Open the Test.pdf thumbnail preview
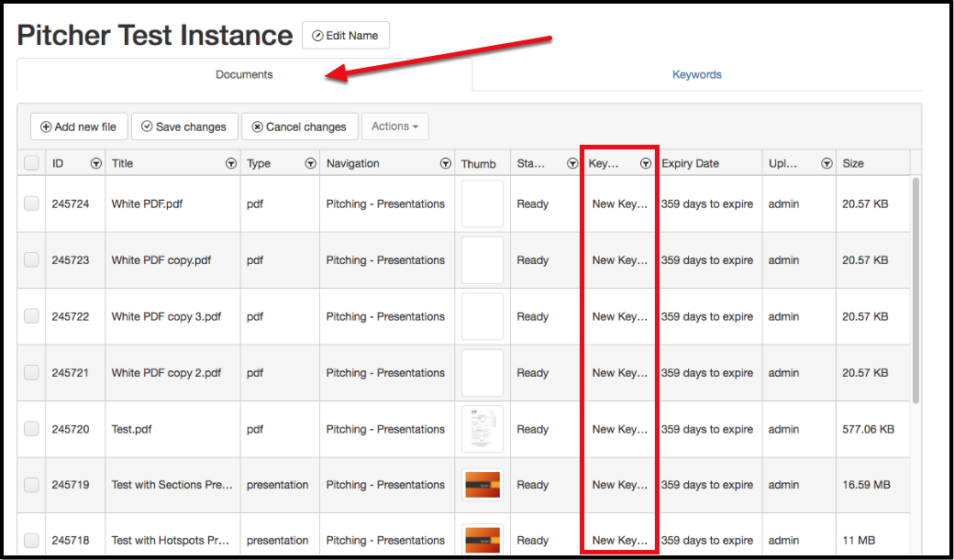The image size is (954, 560). click(x=483, y=429)
